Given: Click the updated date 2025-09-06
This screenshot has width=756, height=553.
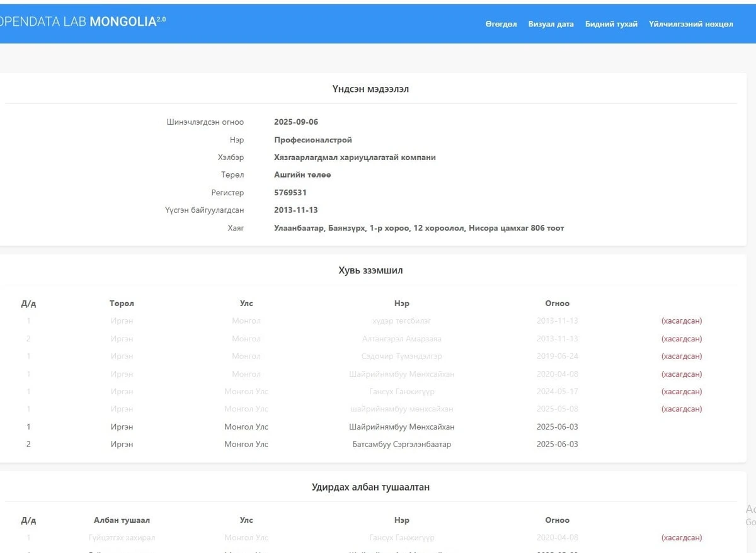Looking at the screenshot, I should [295, 122].
